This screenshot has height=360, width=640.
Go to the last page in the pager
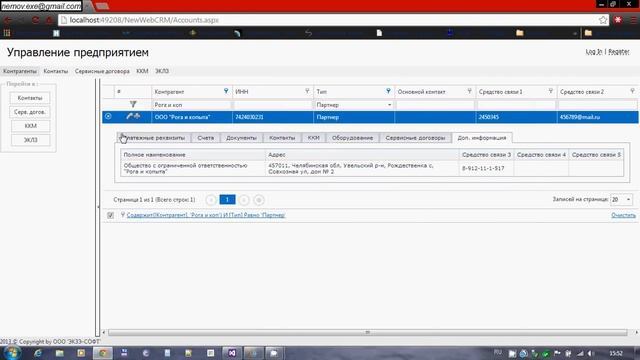[258, 200]
